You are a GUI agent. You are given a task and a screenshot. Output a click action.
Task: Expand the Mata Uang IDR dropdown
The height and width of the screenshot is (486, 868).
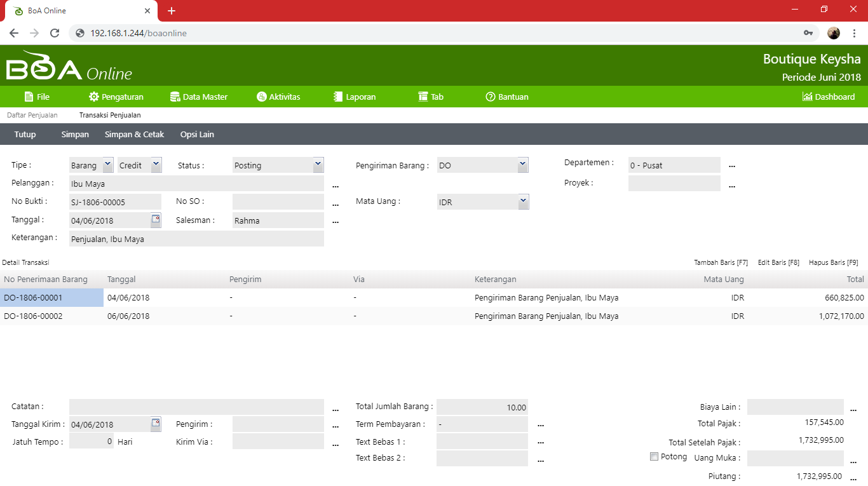tap(522, 201)
